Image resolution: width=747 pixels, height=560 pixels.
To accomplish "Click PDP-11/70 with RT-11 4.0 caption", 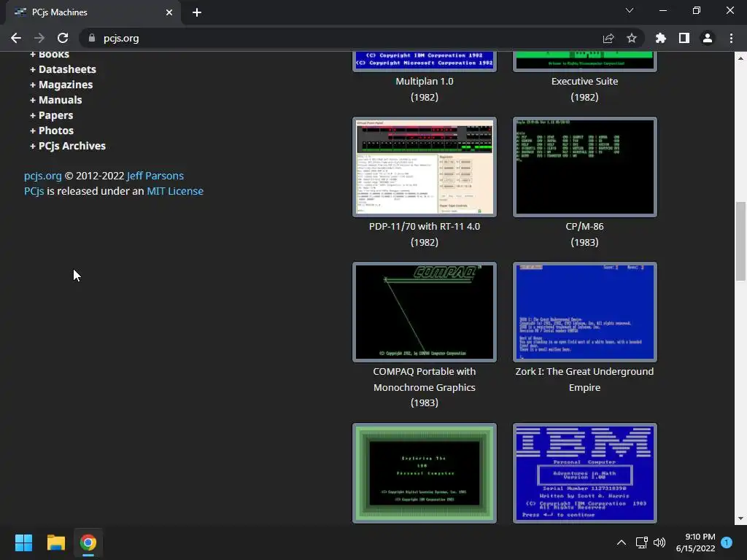I will [425, 227].
